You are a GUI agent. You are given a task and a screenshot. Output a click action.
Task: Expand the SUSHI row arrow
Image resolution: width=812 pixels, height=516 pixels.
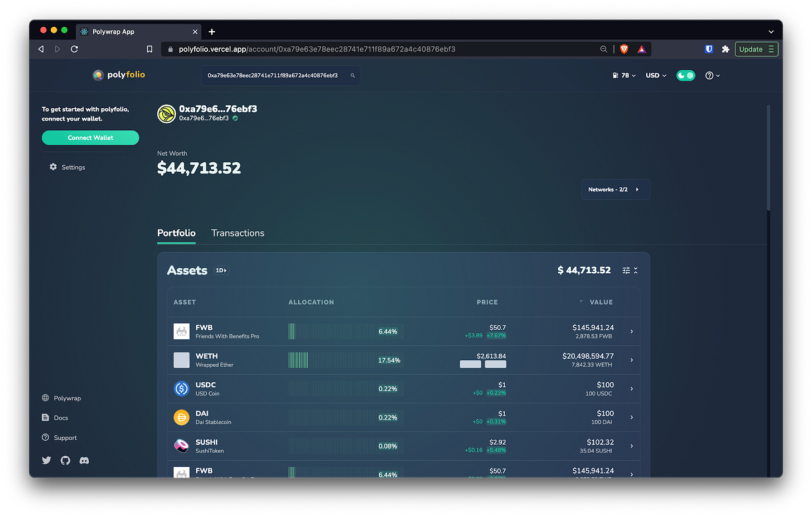click(x=632, y=446)
